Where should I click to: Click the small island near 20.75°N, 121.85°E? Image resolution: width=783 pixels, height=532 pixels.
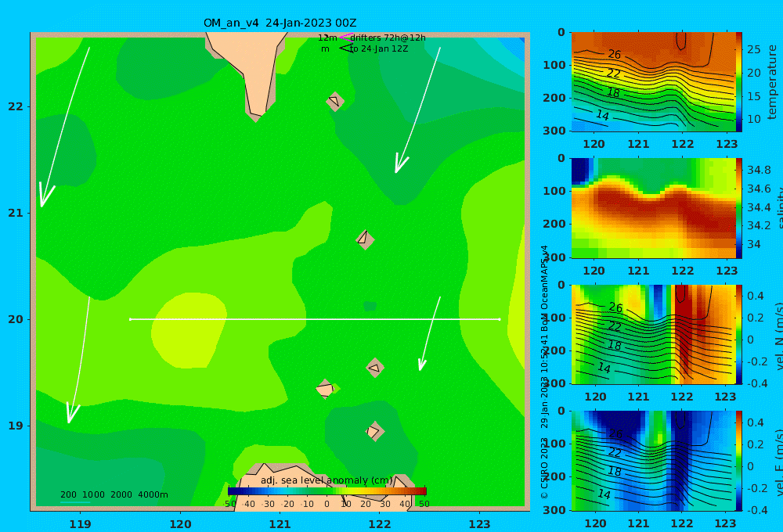tap(365, 239)
